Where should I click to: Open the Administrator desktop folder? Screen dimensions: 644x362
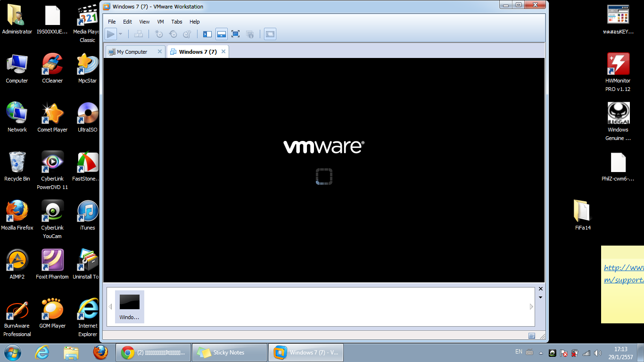[x=17, y=20]
